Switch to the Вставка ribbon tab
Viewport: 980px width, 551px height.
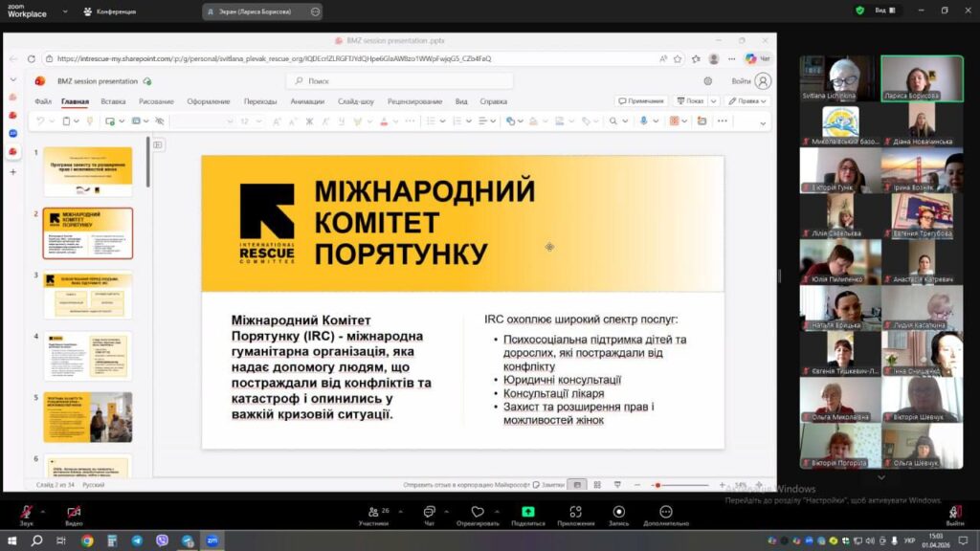coord(113,101)
